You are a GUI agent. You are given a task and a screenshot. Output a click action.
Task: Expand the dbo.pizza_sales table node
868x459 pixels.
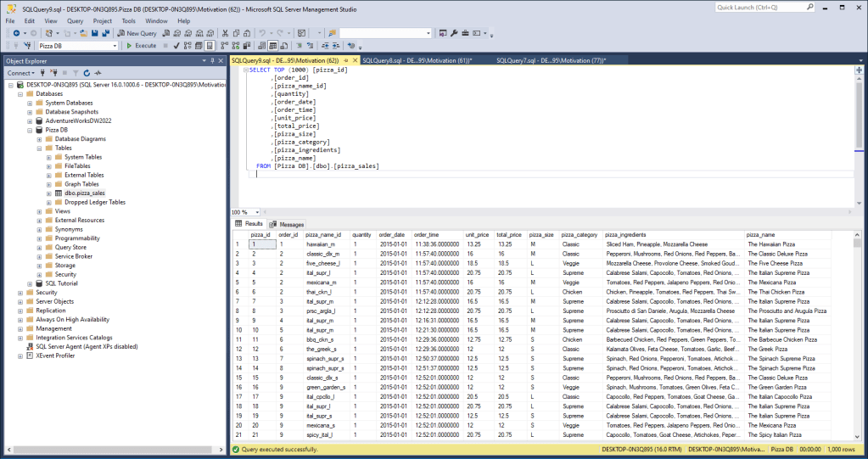49,193
